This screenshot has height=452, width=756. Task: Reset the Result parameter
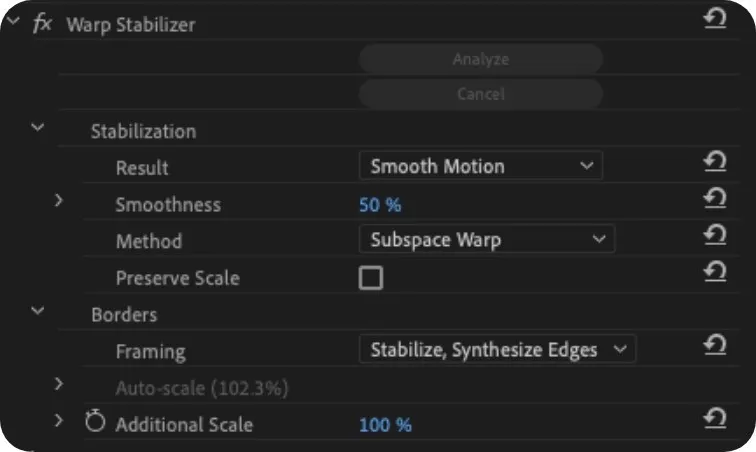coord(715,161)
